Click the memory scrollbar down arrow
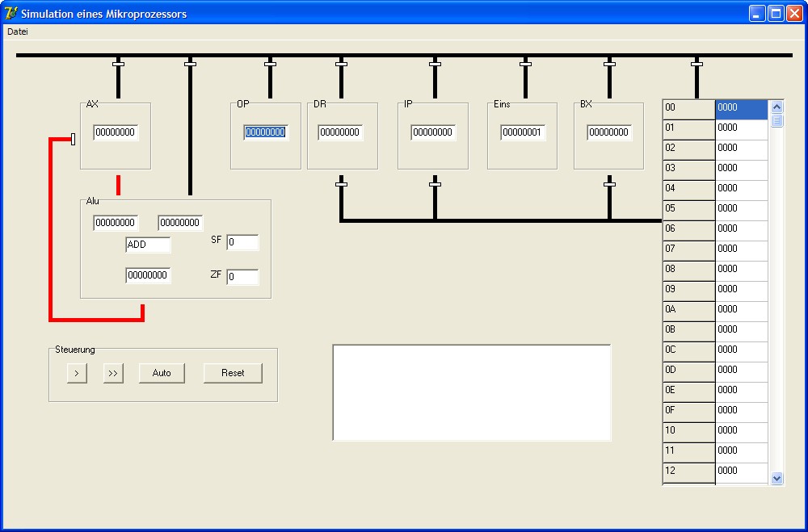 coord(777,478)
